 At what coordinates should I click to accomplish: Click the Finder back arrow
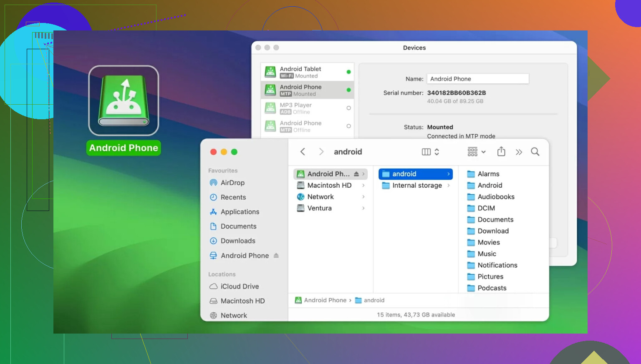coord(303,152)
